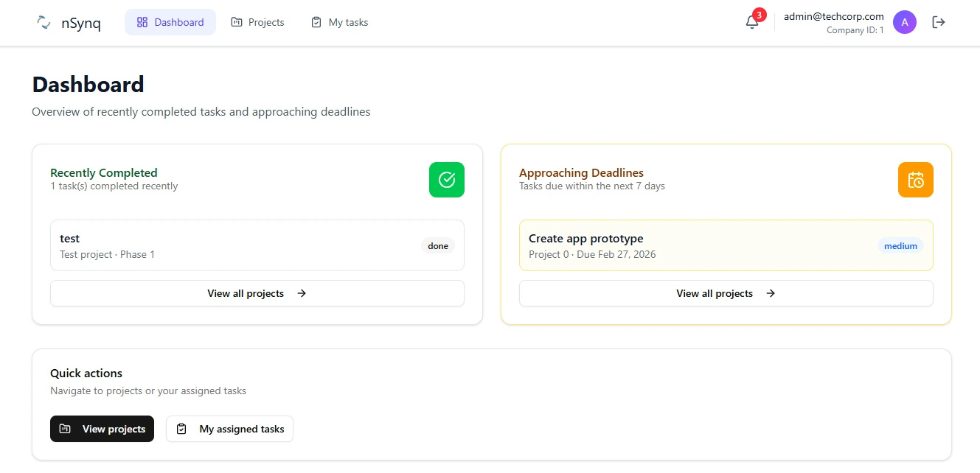The image size is (980, 473).
Task: Click the purple user avatar circle
Action: (905, 22)
